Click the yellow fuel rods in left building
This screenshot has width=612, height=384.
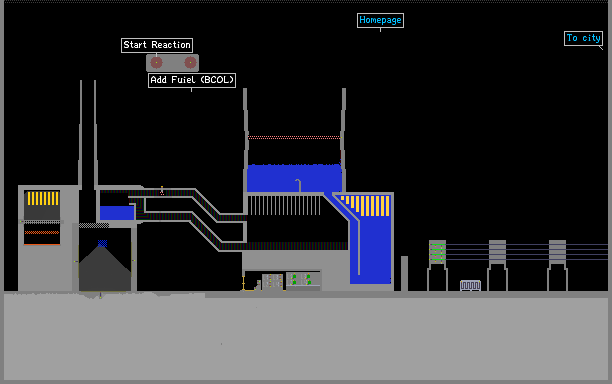[43, 198]
